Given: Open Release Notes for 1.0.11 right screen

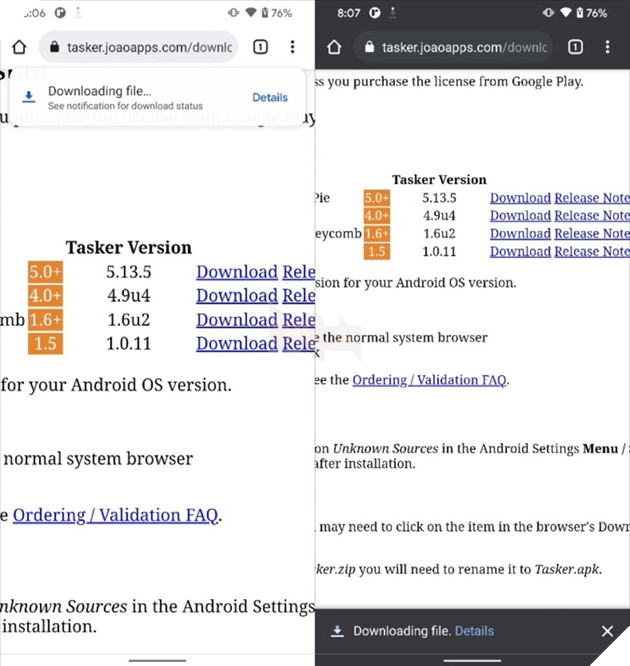Looking at the screenshot, I should tap(592, 251).
